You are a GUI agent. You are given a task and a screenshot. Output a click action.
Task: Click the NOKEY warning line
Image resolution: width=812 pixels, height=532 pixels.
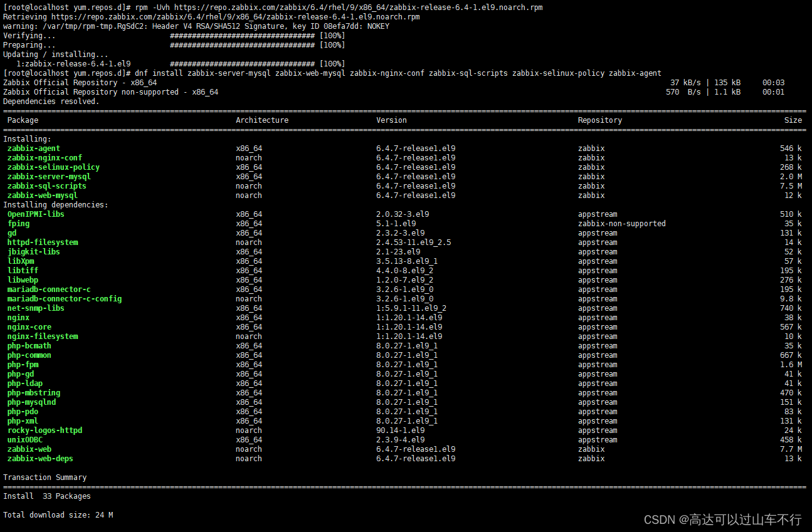point(196,26)
